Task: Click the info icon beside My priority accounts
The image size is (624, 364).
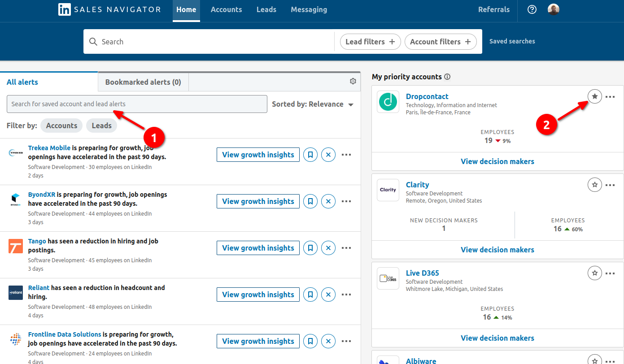Action: [447, 77]
